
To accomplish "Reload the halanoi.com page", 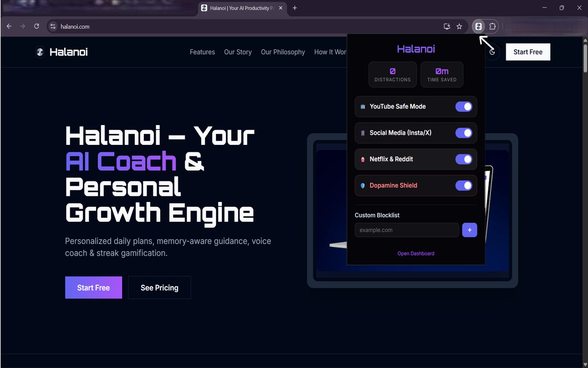I will [37, 26].
